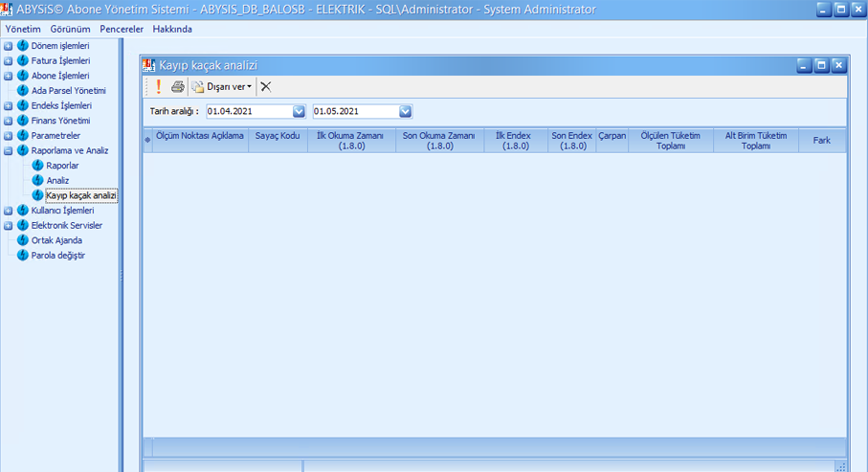Click inside the start date text field
The width and height of the screenshot is (868, 472).
(247, 112)
